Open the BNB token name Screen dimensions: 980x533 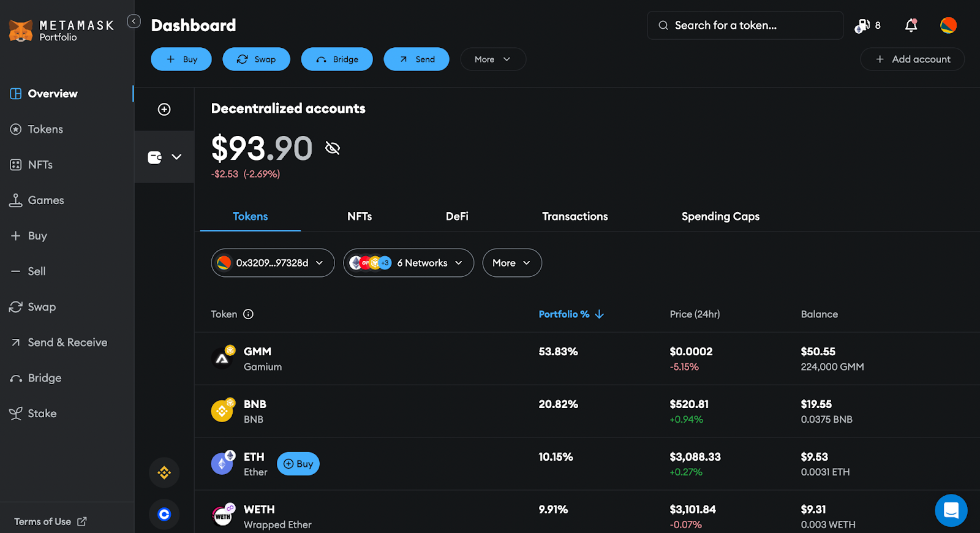[255, 404]
